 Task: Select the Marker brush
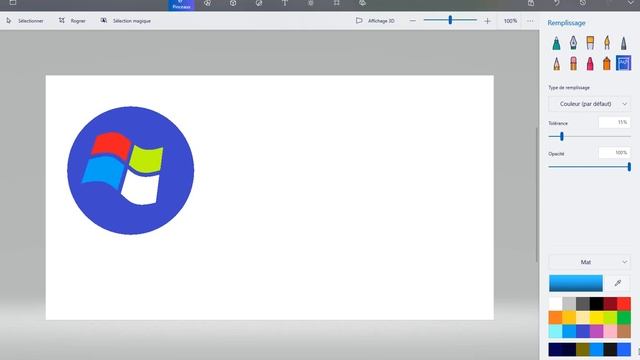[x=556, y=43]
